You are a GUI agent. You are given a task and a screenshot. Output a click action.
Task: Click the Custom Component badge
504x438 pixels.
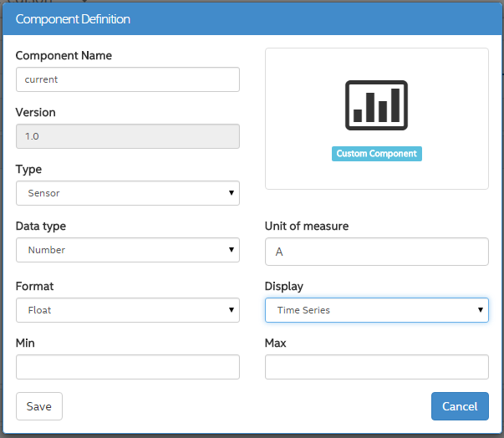[376, 154]
